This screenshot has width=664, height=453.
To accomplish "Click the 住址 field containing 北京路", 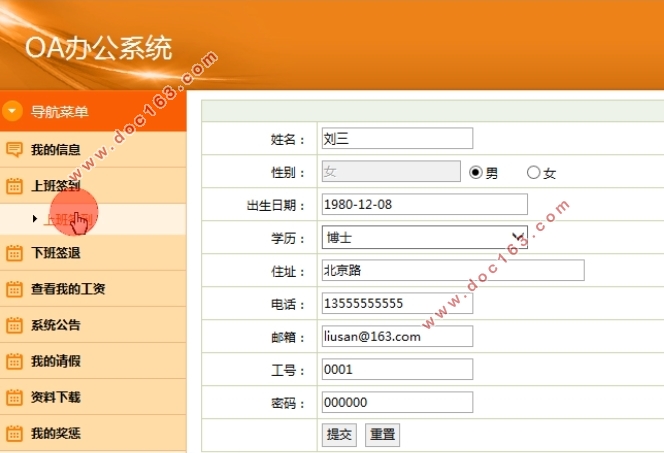I will (453, 271).
